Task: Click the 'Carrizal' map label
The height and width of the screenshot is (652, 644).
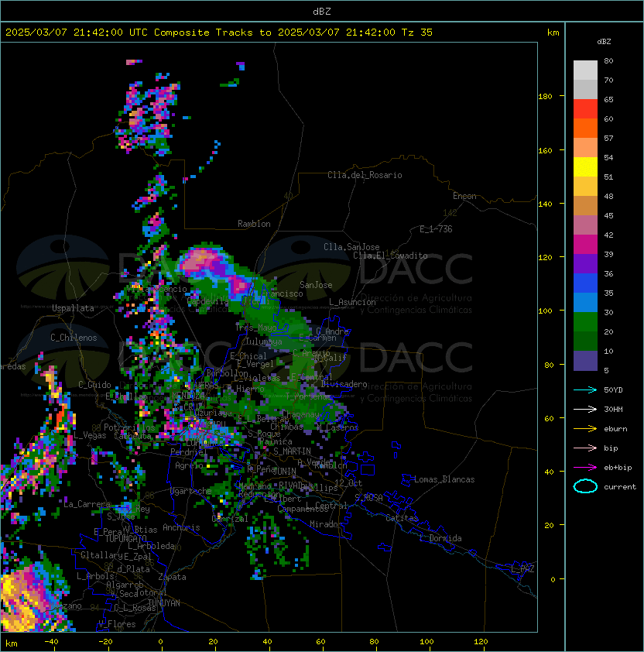Action: [230, 519]
